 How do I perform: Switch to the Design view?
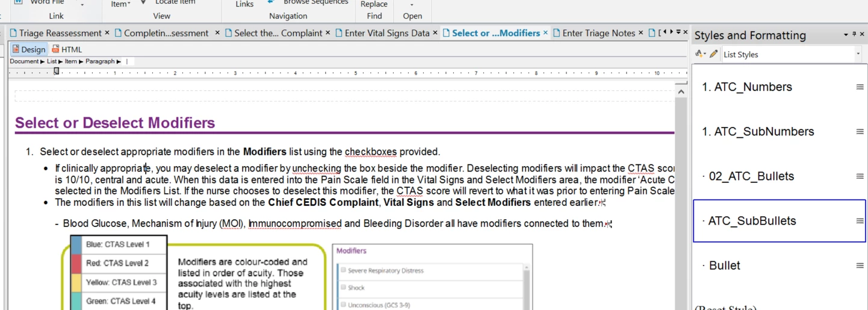[x=28, y=49]
